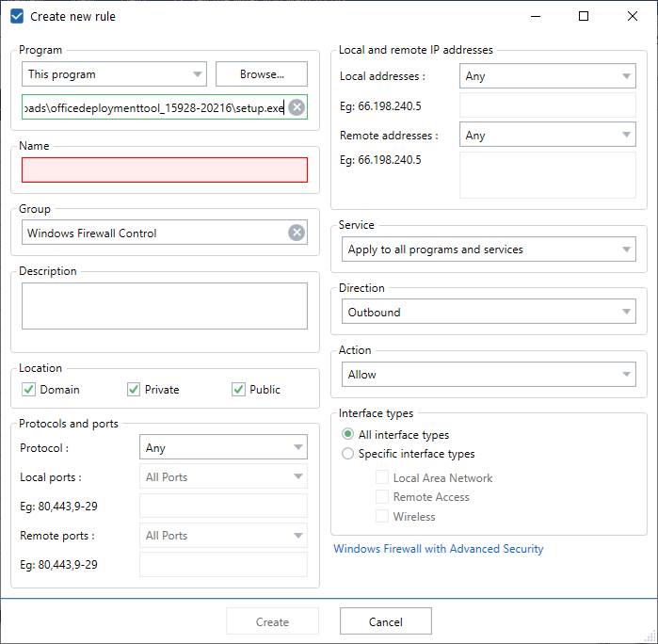Image resolution: width=658 pixels, height=644 pixels.
Task: Click into the empty Name field
Action: tap(164, 170)
